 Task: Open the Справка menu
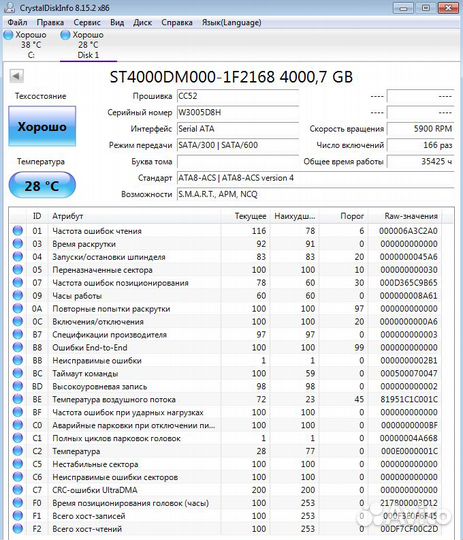tap(177, 22)
